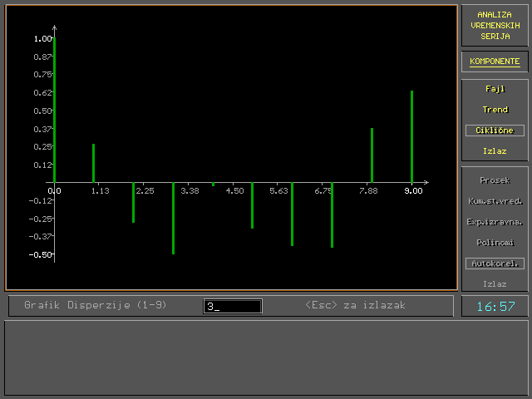Image resolution: width=532 pixels, height=399 pixels.
Task: Click the gray Izlaz below Autokorel.
Action: click(x=495, y=284)
